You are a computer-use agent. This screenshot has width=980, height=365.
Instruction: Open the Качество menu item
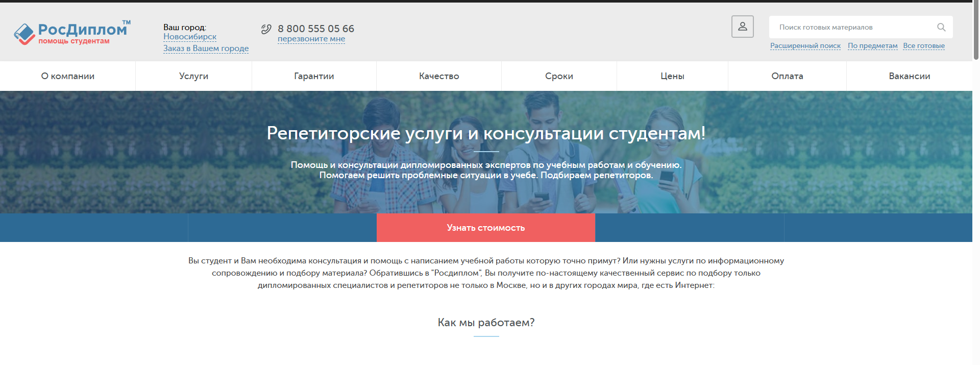click(x=439, y=76)
